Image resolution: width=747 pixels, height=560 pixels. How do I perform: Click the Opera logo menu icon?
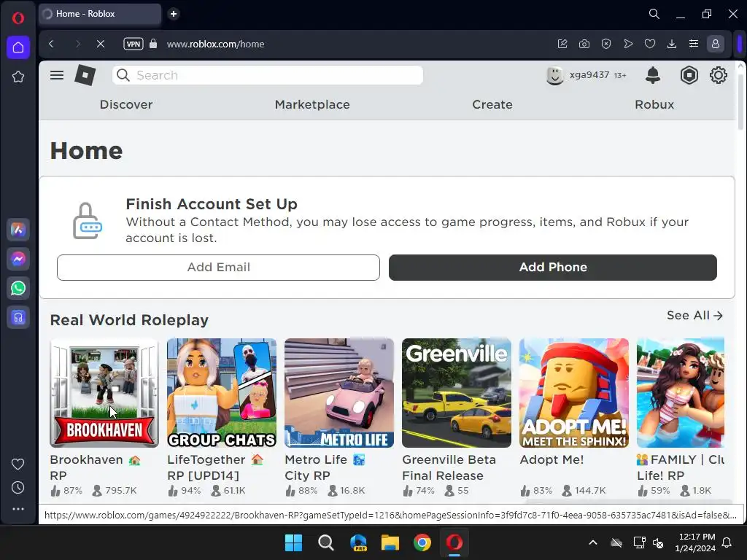tap(18, 18)
